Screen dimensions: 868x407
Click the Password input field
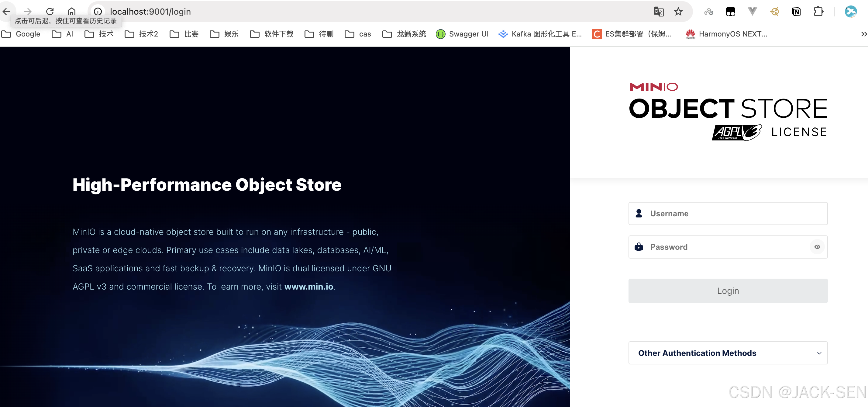coord(728,247)
